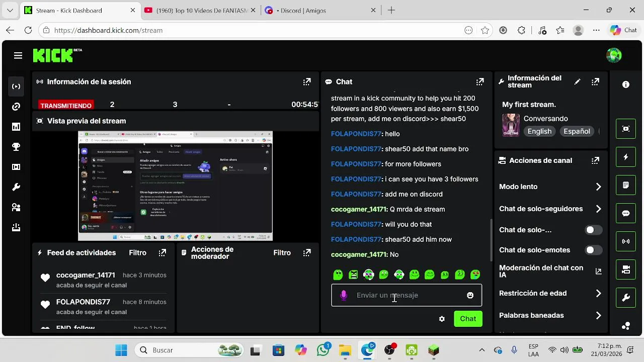Click the taskbar Buscar search box
644x362 pixels.
[x=190, y=350]
